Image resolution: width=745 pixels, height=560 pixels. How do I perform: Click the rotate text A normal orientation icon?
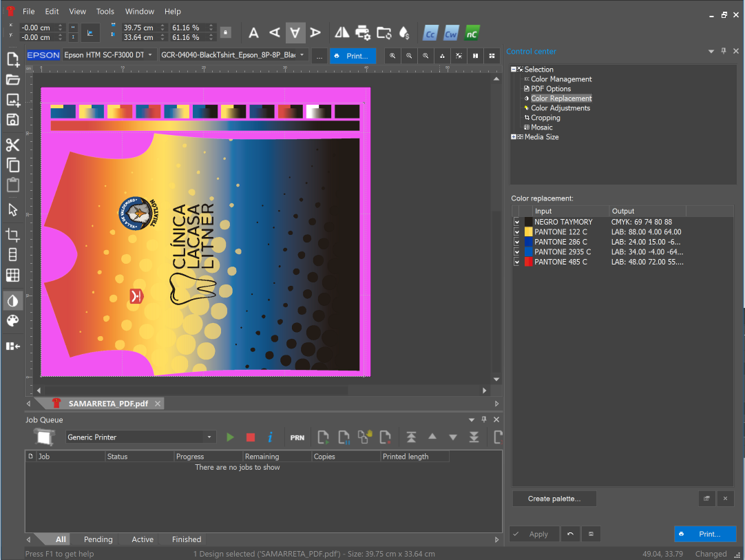[253, 33]
